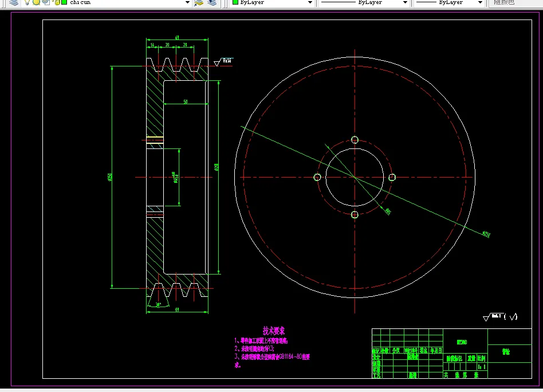Open the ByLayer linetype dropdown
This screenshot has width=543, height=392.
[405, 2]
